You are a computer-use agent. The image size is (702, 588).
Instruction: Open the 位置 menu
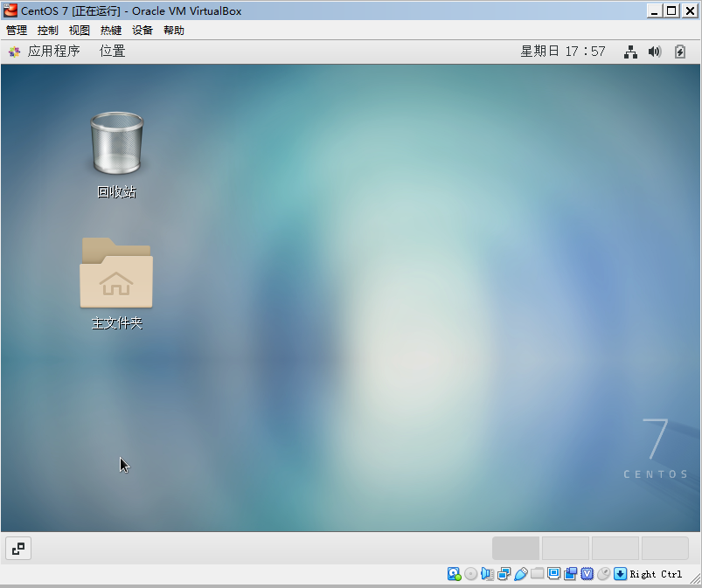[112, 52]
